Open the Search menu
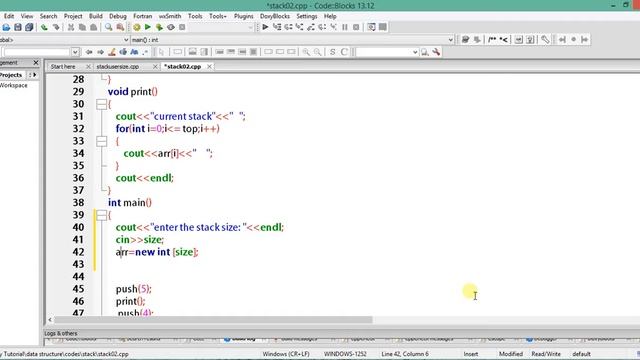The height and width of the screenshot is (360, 640). click(48, 16)
